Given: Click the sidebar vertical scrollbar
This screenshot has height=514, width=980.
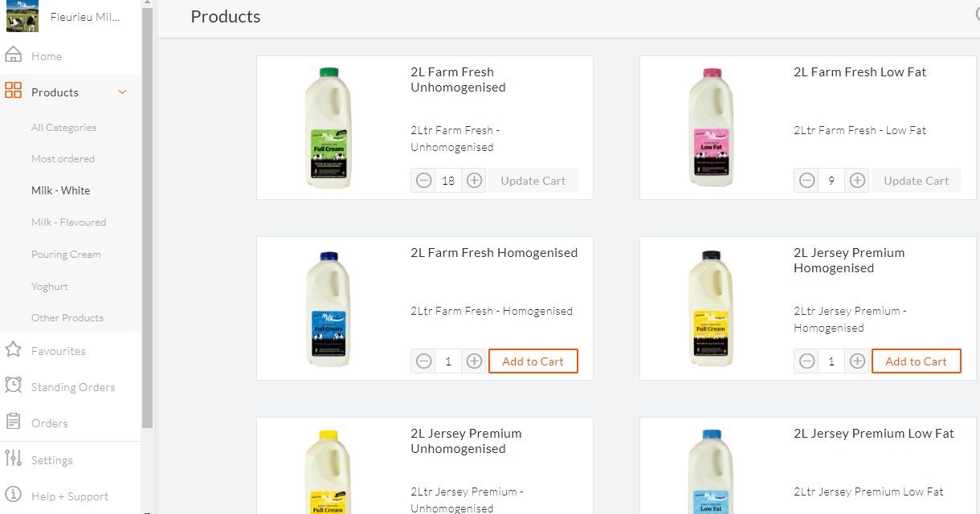Looking at the screenshot, I should point(147,217).
